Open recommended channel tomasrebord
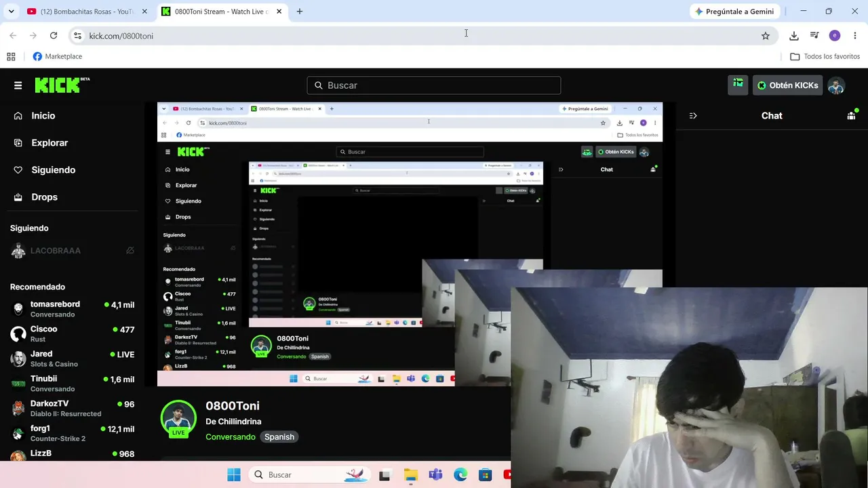Screen dimensions: 868x488 72,309
